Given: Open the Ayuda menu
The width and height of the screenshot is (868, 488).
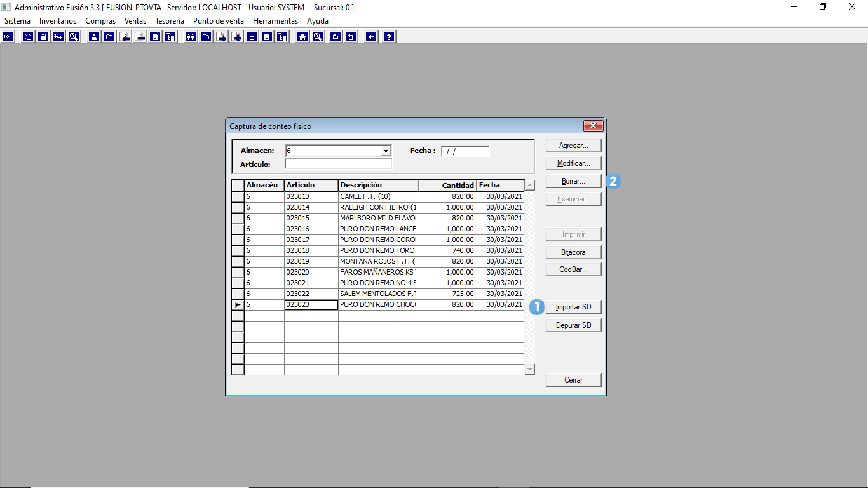Looking at the screenshot, I should [x=318, y=21].
